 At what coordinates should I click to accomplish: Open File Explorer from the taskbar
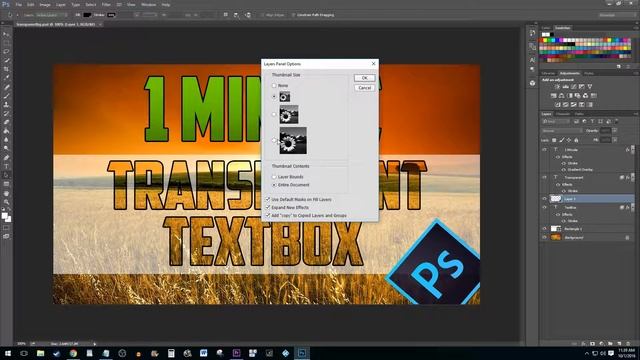(x=40, y=353)
